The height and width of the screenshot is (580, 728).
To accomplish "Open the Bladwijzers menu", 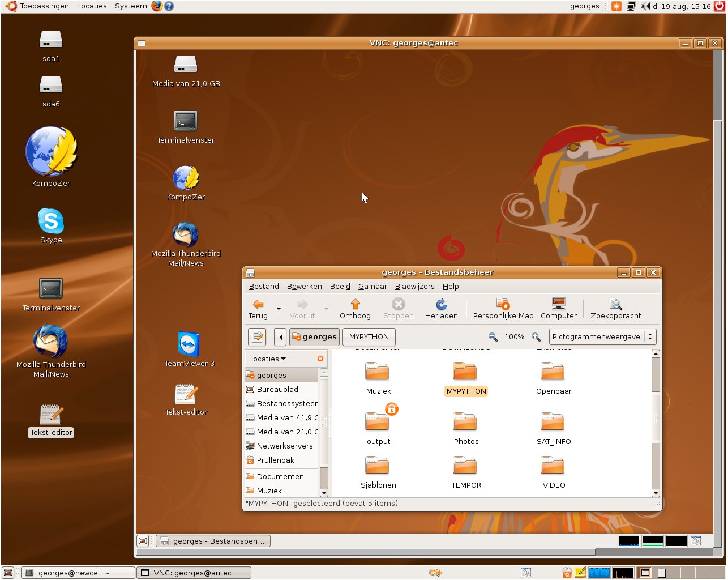I will click(x=414, y=287).
